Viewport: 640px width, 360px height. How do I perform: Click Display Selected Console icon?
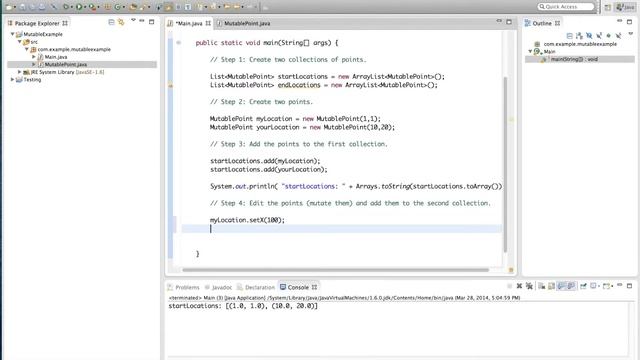tap(593, 286)
